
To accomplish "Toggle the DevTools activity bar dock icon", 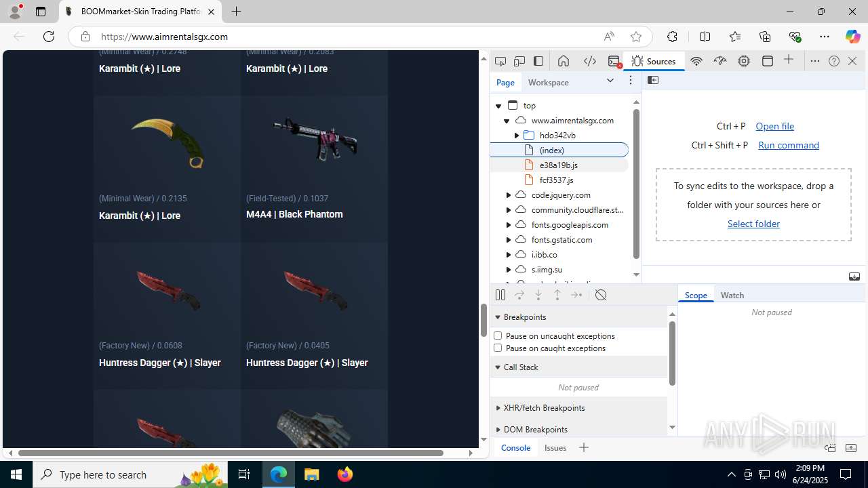I will [538, 61].
